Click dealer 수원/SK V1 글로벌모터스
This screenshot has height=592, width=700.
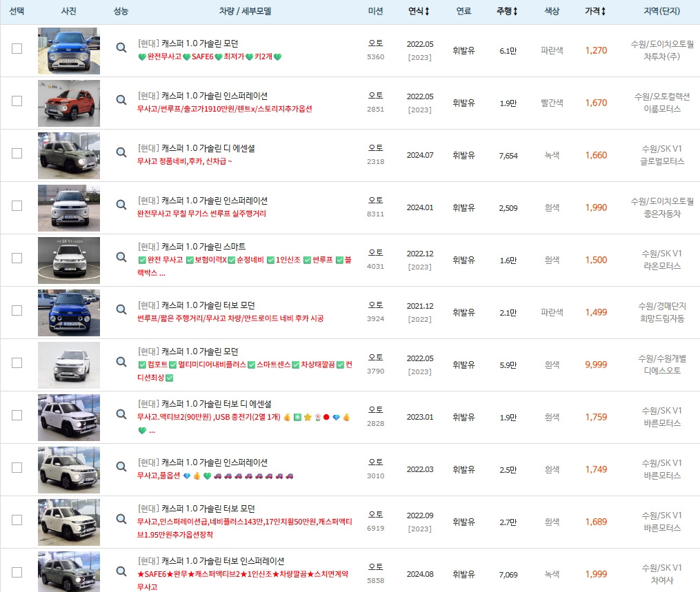[662, 155]
